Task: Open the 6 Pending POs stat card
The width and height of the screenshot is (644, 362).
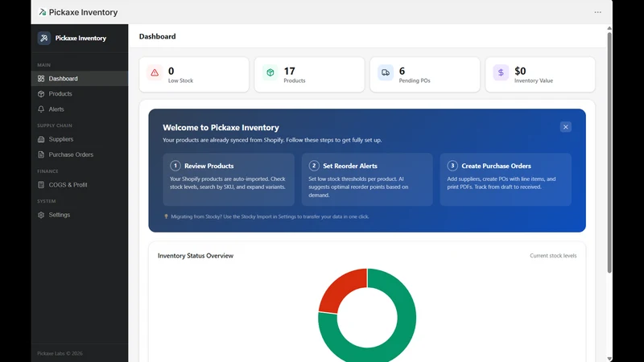Action: tap(425, 75)
